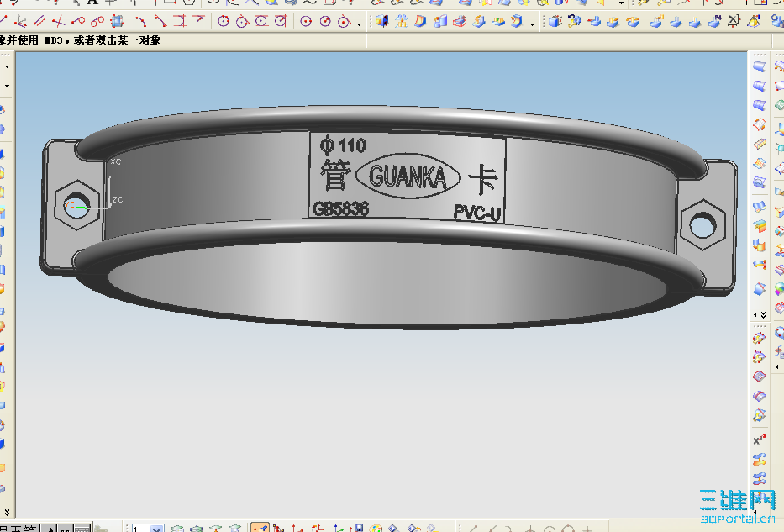Select the third grid surface icon on right
This screenshot has width=784, height=532.
tap(760, 105)
